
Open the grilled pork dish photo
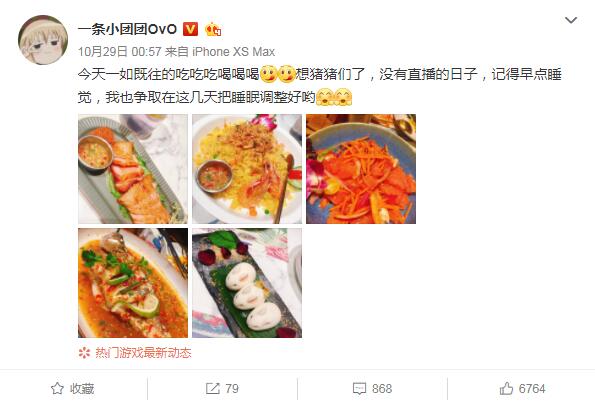pyautogui.click(x=133, y=169)
